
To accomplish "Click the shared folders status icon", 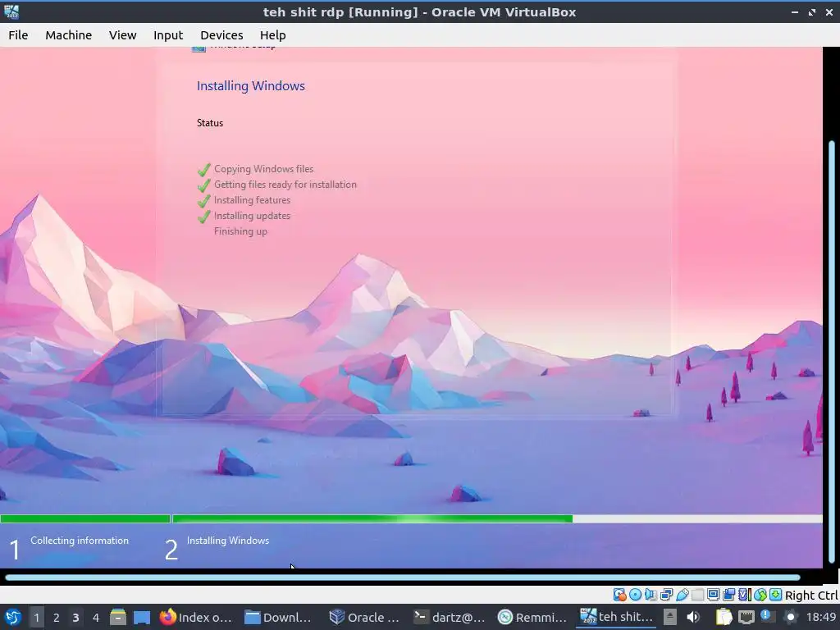I will pos(697,595).
